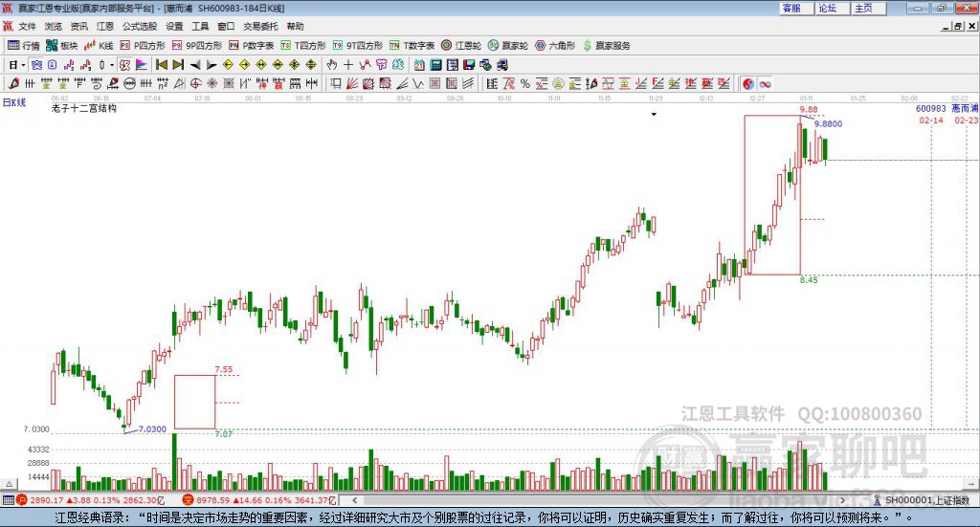
Task: Click the chart horizontal scrollbar left arrow
Action: [354, 500]
